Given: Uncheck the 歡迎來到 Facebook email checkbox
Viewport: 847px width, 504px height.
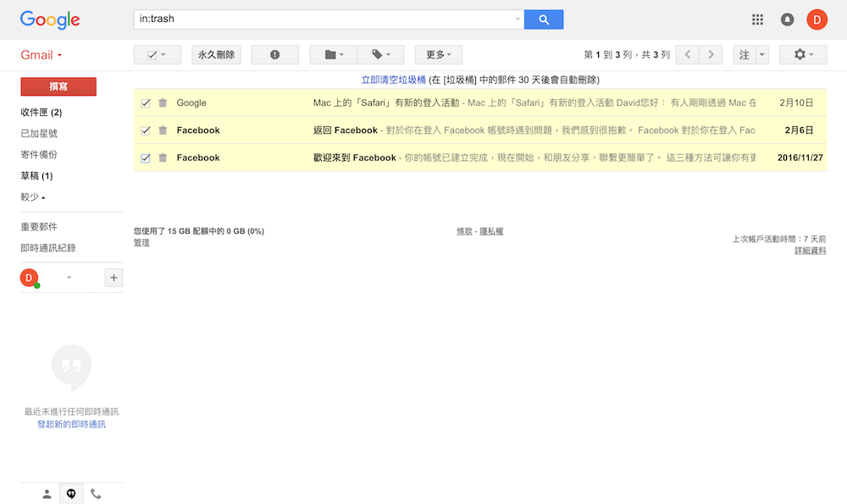Looking at the screenshot, I should click(146, 158).
